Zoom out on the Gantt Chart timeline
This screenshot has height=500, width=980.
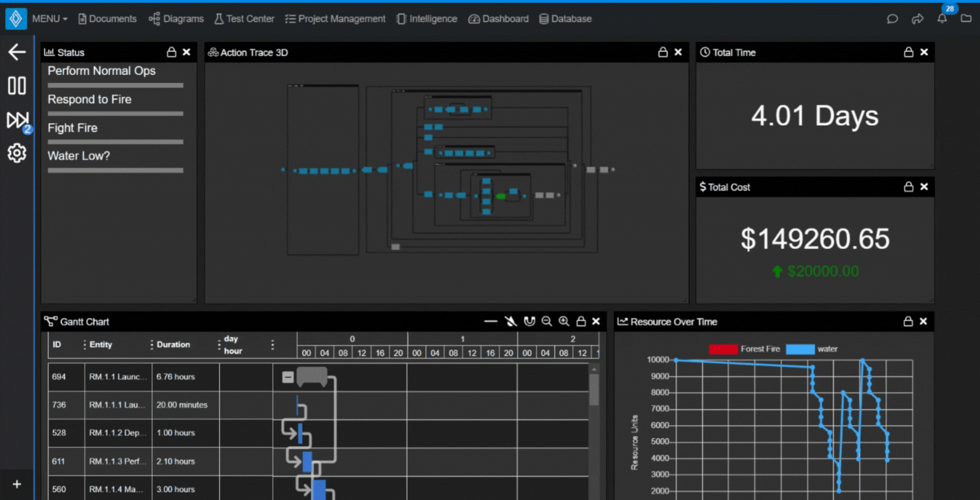tap(547, 321)
